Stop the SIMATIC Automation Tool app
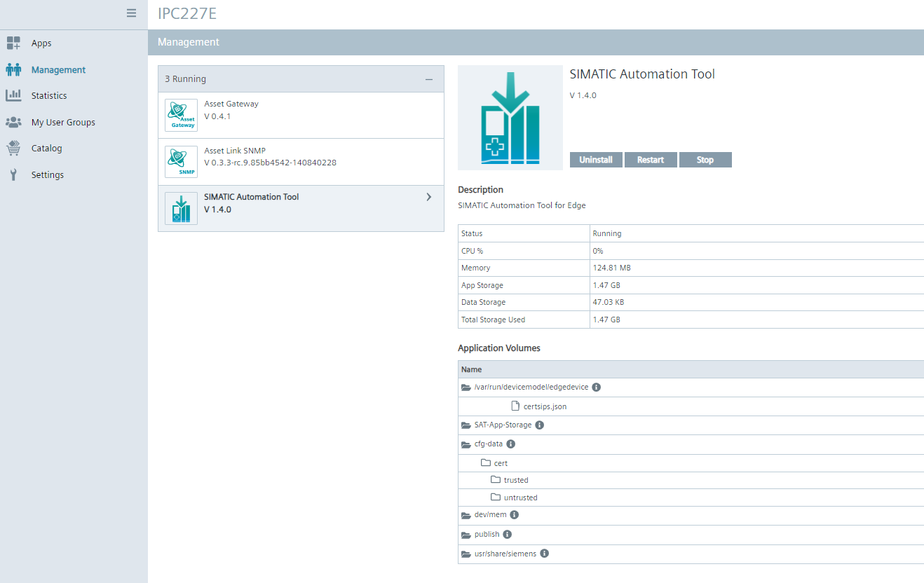Screen dimensions: 924x583 705,160
